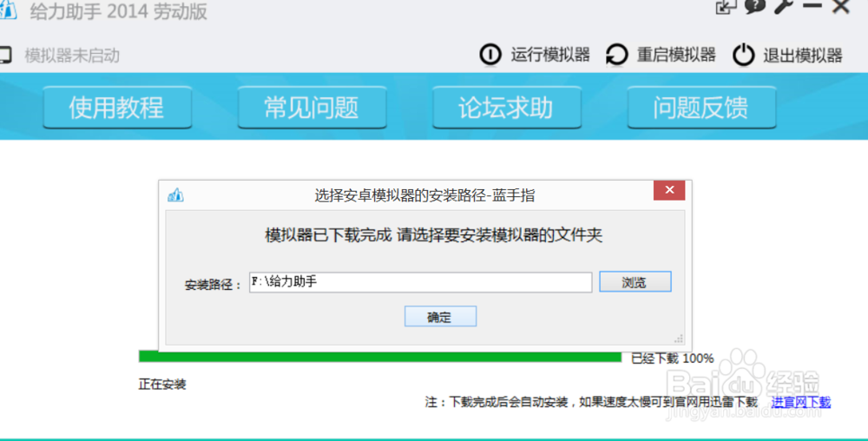This screenshot has height=441, width=868.
Task: Click the 给力助手 app logo icon
Action: [8, 11]
